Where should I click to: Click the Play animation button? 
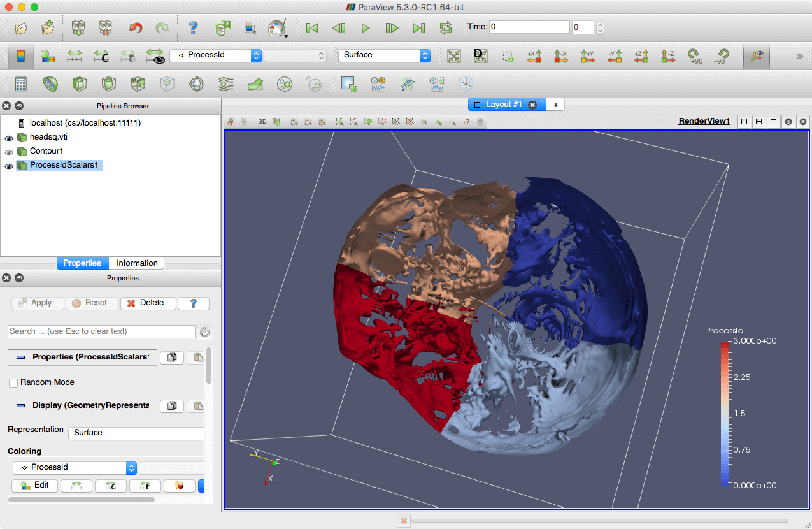[366, 28]
